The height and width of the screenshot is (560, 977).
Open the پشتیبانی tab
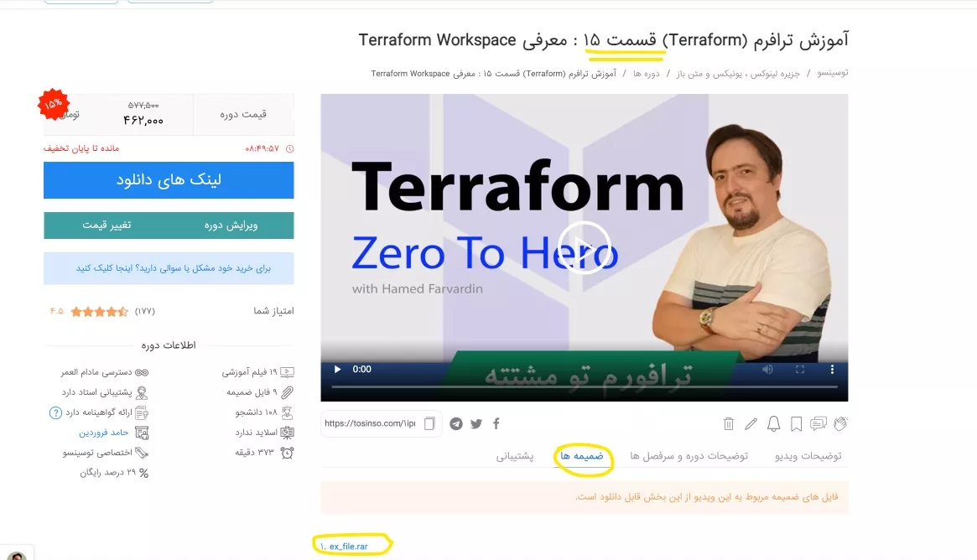click(515, 456)
